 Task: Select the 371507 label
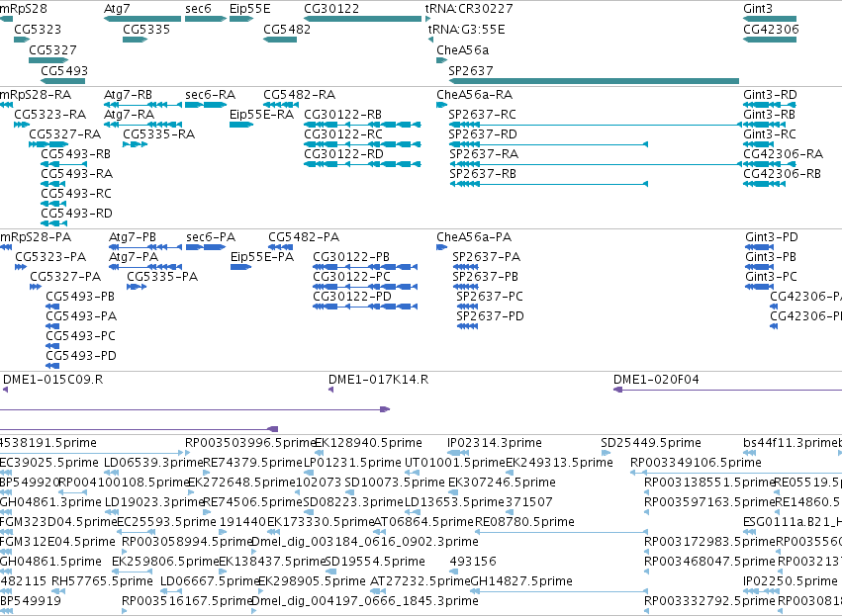point(529,501)
